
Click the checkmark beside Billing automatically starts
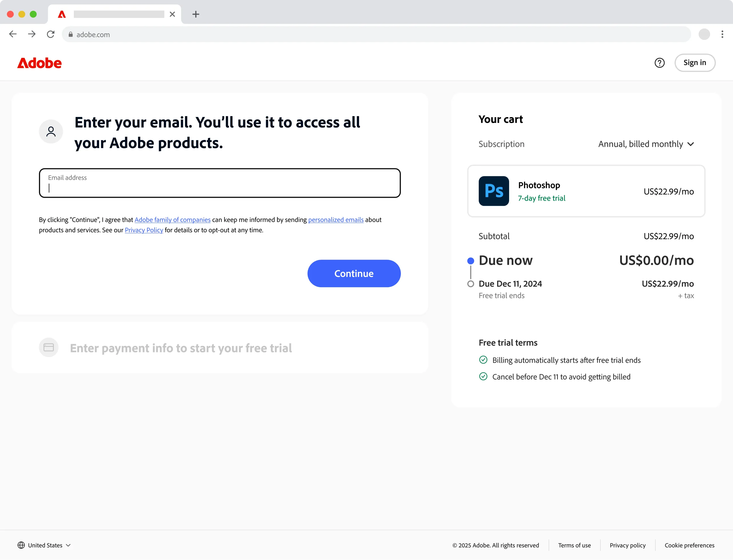(x=483, y=360)
